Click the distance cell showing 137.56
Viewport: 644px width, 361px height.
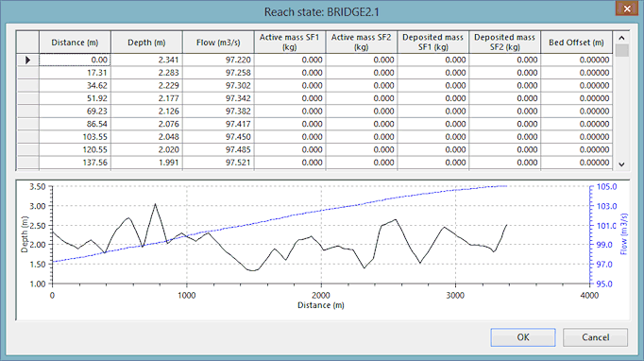pos(75,163)
